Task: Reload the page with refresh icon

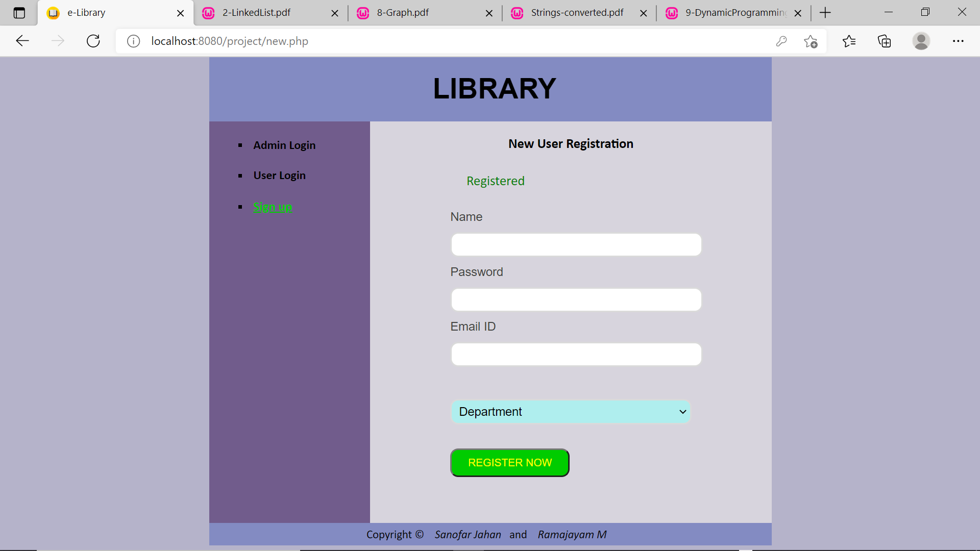Action: tap(93, 41)
